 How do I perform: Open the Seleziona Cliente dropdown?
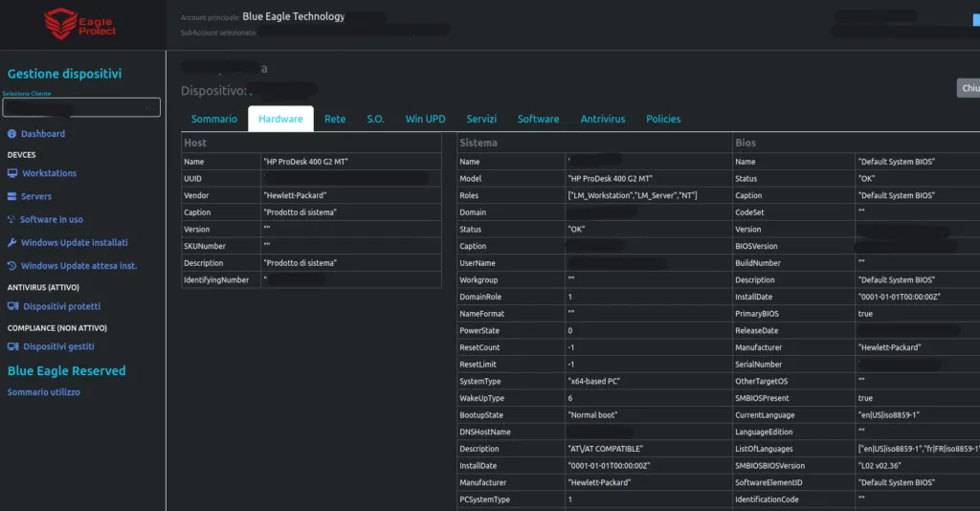81,107
